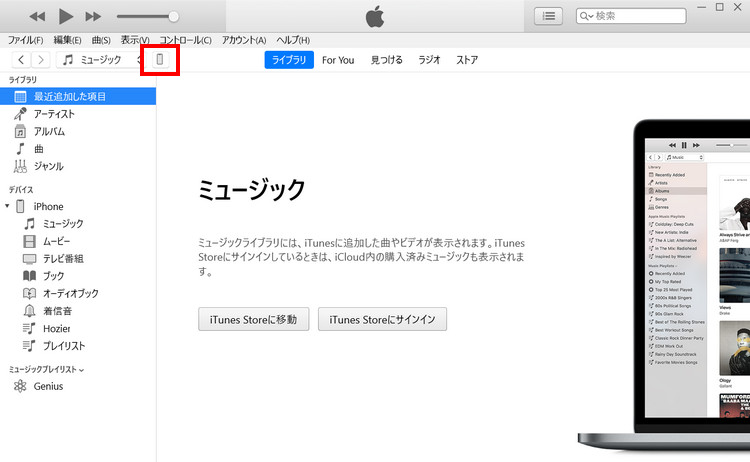This screenshot has width=750, height=462.
Task: Go back with the left chevron button
Action: coord(21,60)
